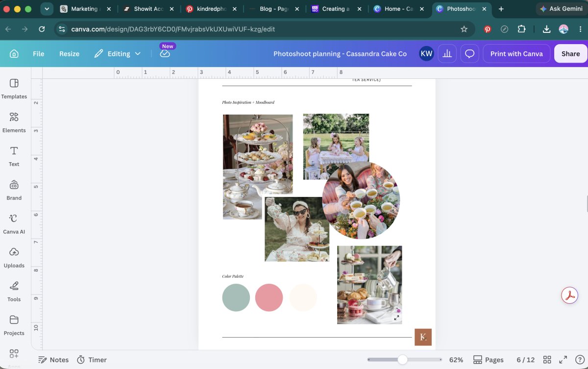Image resolution: width=588 pixels, height=369 pixels.
Task: Go to Canva home via house icon
Action: pos(14,53)
